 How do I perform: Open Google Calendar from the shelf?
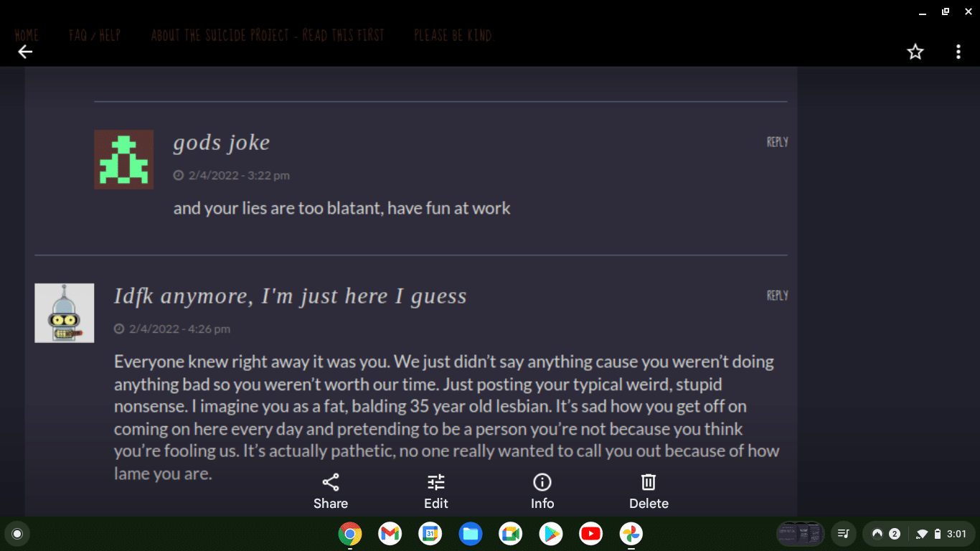coord(430,534)
